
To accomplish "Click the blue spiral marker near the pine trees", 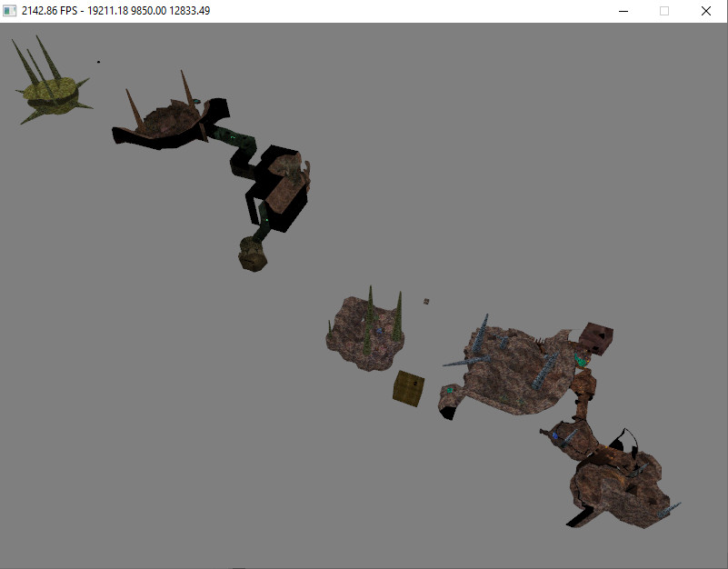I will point(381,330).
